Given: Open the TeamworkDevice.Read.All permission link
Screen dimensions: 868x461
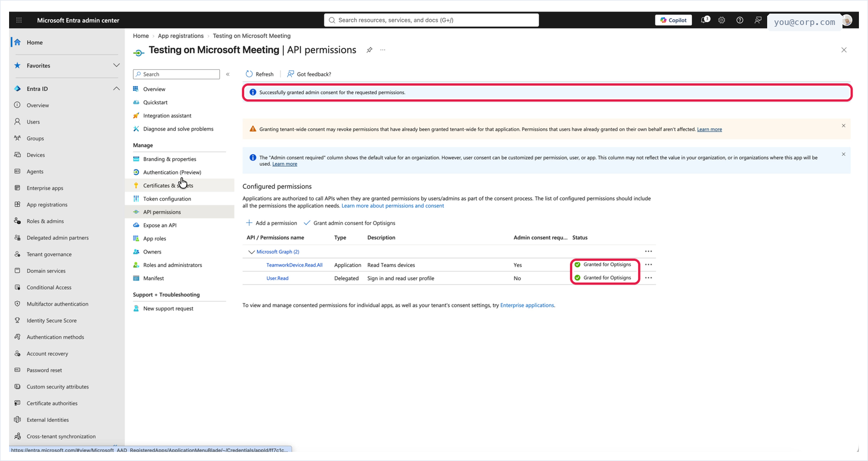Looking at the screenshot, I should (x=295, y=265).
